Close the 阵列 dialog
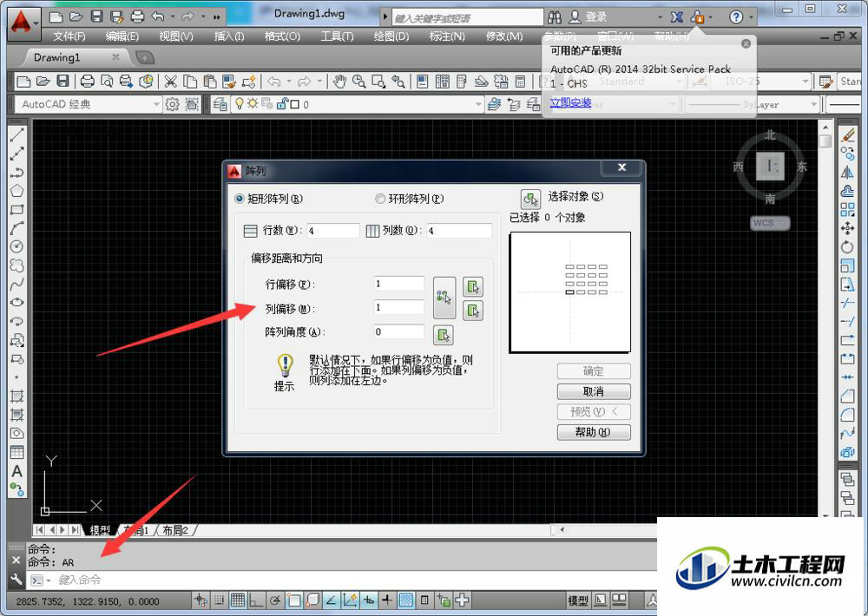Viewport: 868px width, 616px height. tap(622, 167)
